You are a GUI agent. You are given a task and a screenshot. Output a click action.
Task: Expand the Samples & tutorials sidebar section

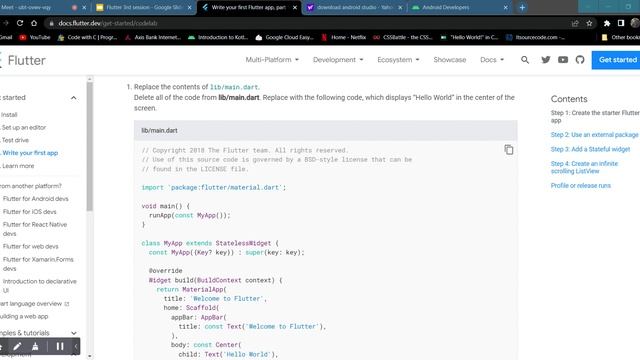73,333
